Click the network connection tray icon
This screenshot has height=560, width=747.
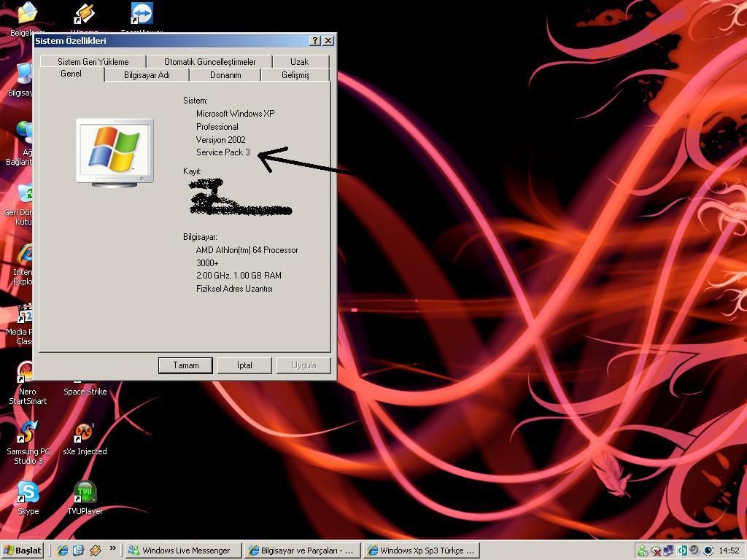pyautogui.click(x=669, y=551)
